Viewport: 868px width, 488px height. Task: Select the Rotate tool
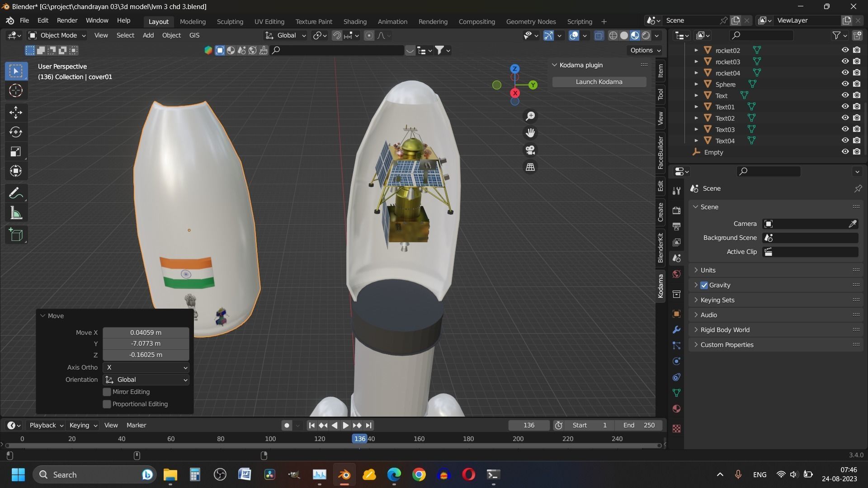point(16,132)
